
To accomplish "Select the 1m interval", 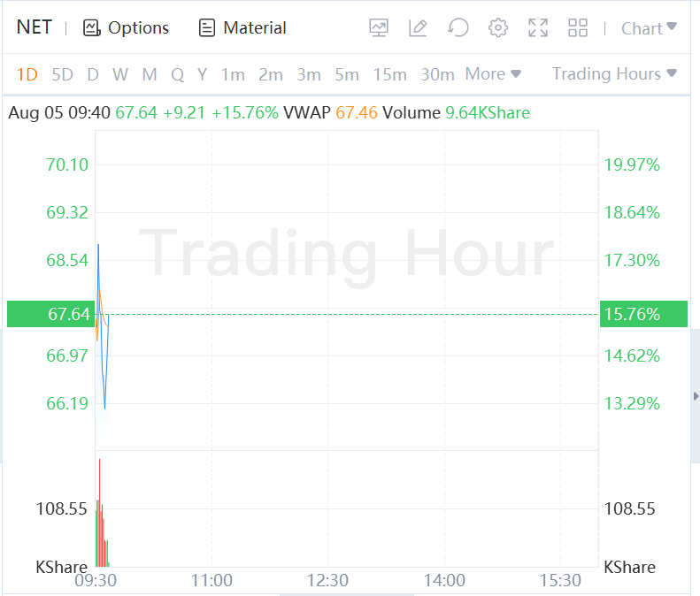I will [x=233, y=74].
